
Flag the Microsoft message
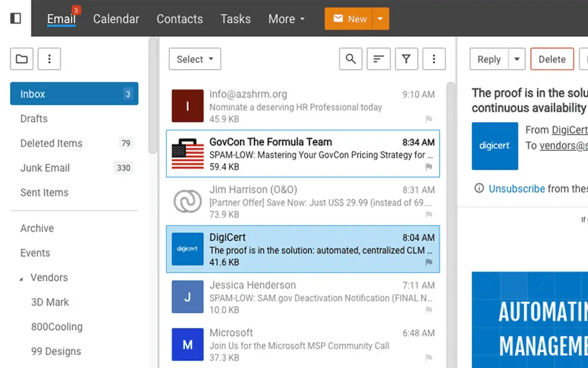[429, 357]
